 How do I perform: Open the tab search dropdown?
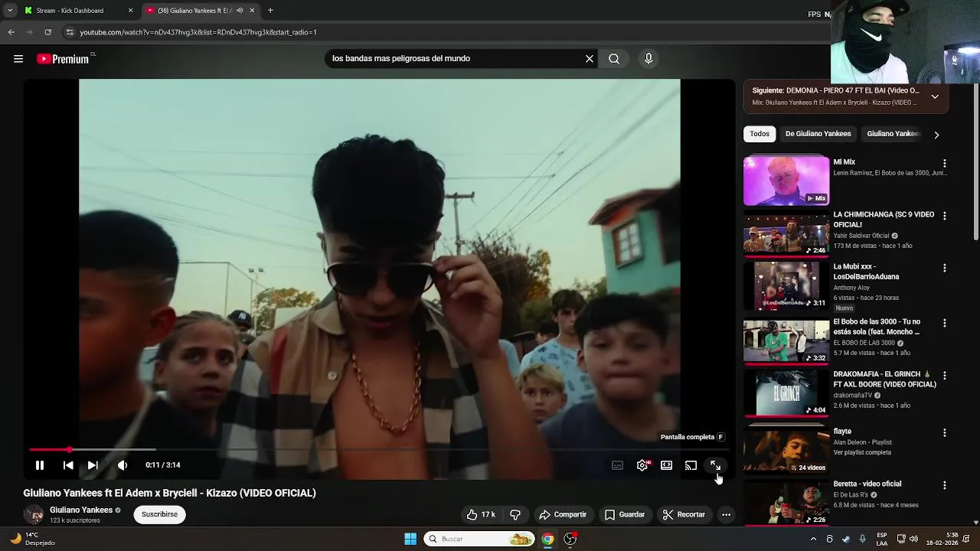[x=10, y=11]
